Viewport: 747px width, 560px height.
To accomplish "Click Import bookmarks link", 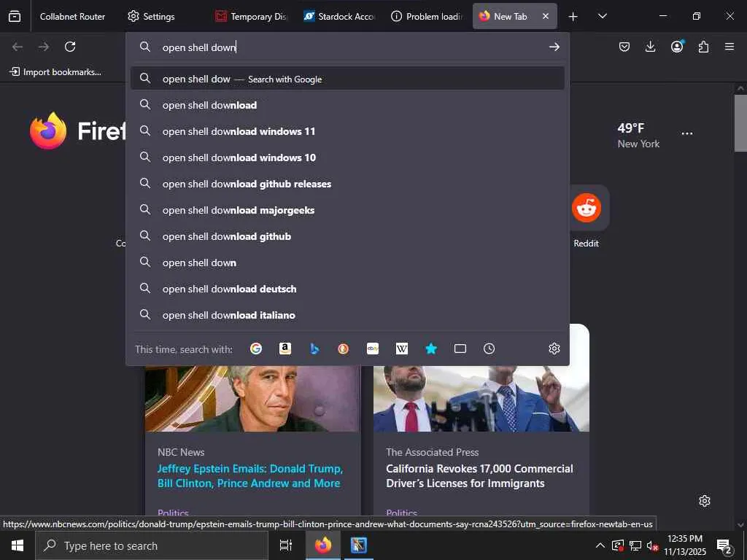I will point(55,72).
